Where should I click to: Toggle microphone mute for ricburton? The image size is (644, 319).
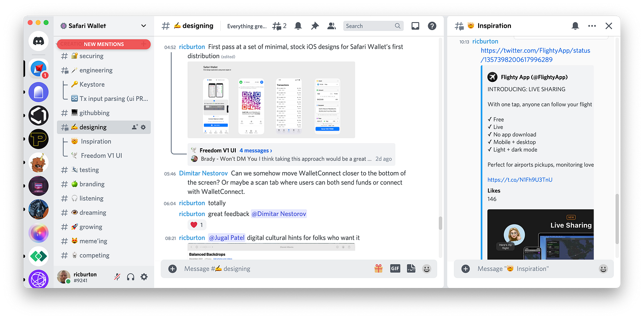point(117,277)
